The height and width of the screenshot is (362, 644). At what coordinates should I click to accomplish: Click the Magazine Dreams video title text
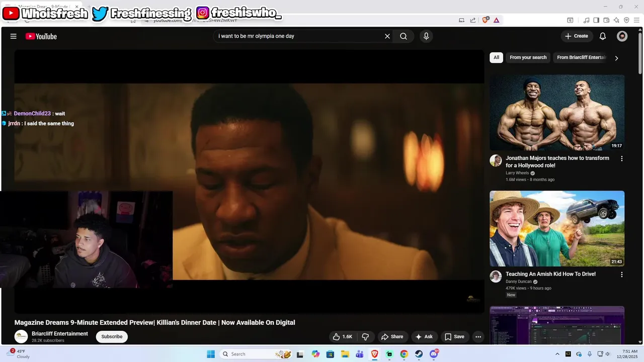click(154, 322)
